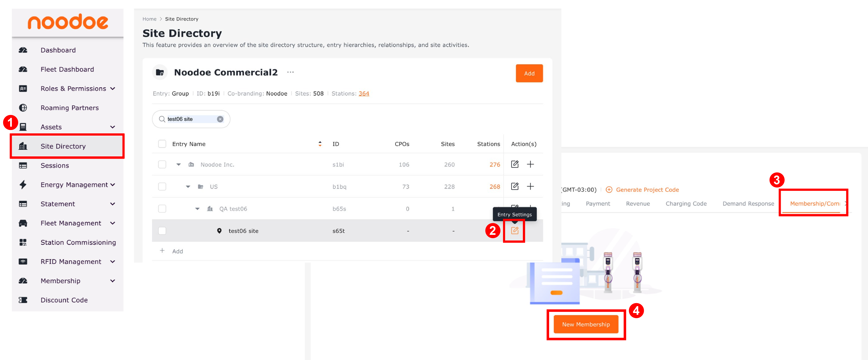Edit entry settings for Noodoe Inc.
This screenshot has height=360, width=868.
point(515,164)
